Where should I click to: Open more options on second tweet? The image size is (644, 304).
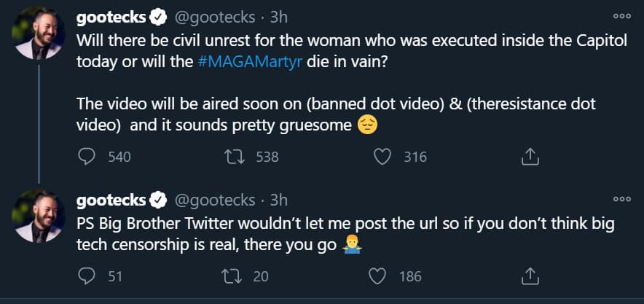tap(621, 198)
